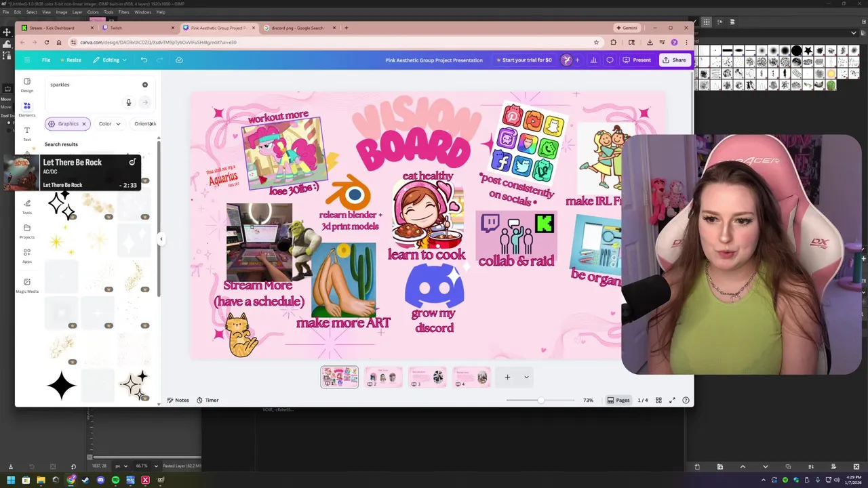Click the Undo arrow in Canva
This screenshot has width=868, height=488.
144,60
